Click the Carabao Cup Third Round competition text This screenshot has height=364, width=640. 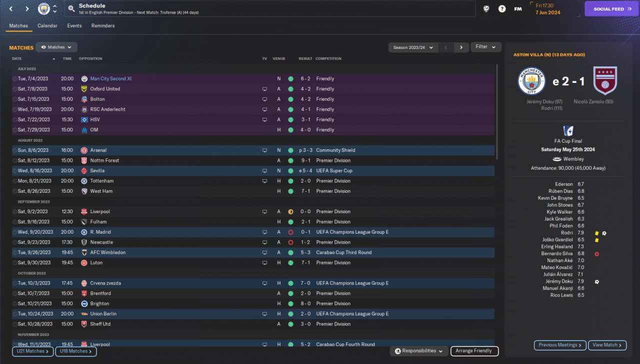(x=344, y=253)
